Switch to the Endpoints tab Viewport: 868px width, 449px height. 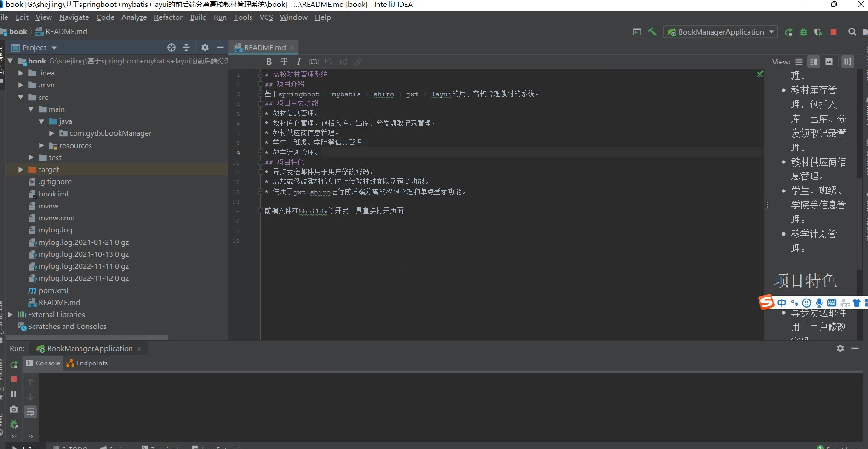pos(87,363)
